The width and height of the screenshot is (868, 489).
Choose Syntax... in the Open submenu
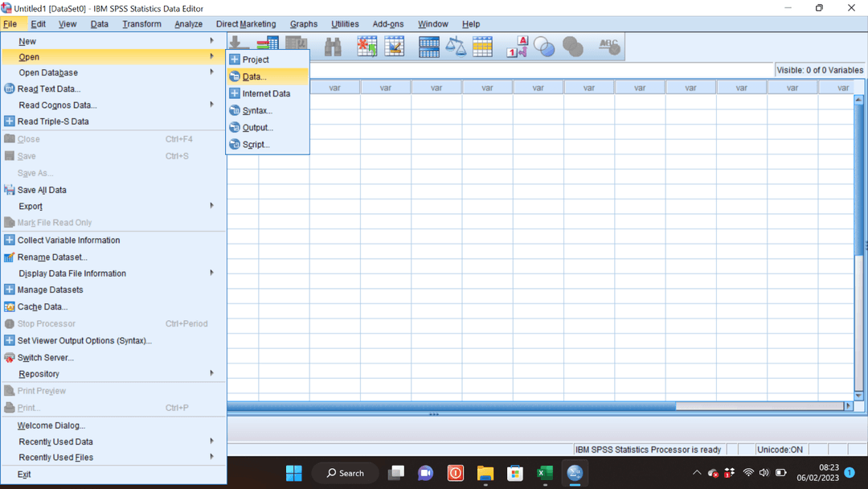[x=268, y=111]
